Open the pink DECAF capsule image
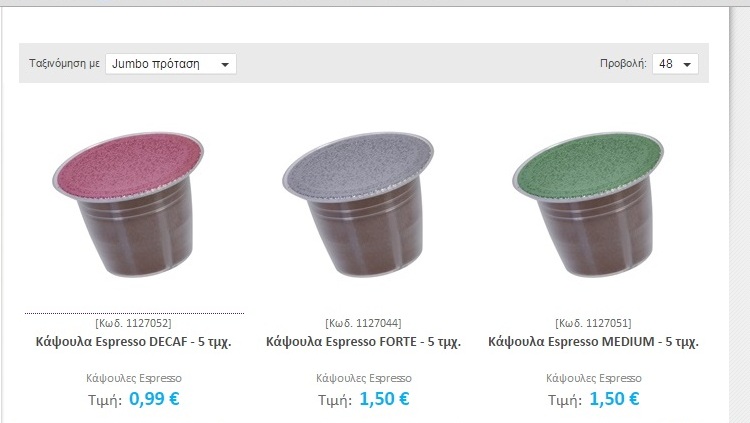 (x=128, y=204)
